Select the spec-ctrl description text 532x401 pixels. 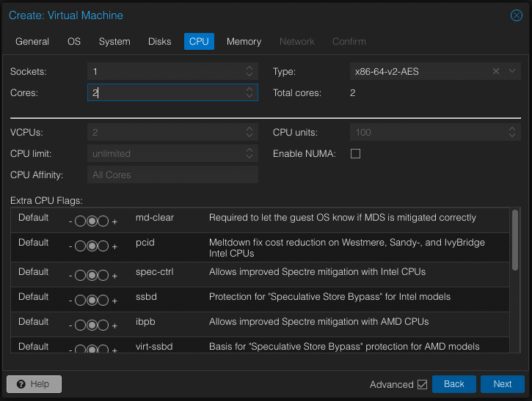pyautogui.click(x=317, y=272)
